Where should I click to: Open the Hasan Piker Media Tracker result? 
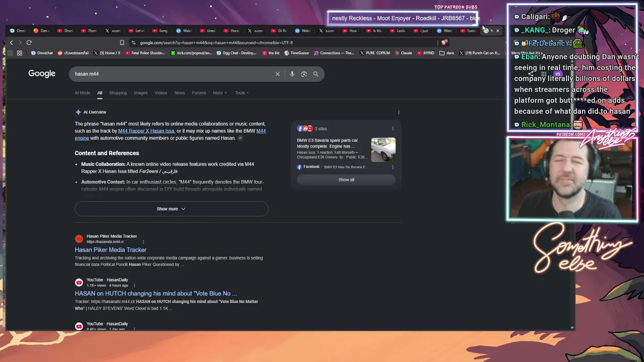pos(111,250)
